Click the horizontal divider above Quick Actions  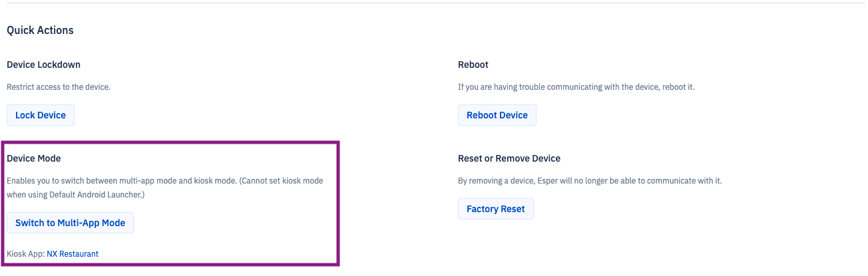coord(434,3)
